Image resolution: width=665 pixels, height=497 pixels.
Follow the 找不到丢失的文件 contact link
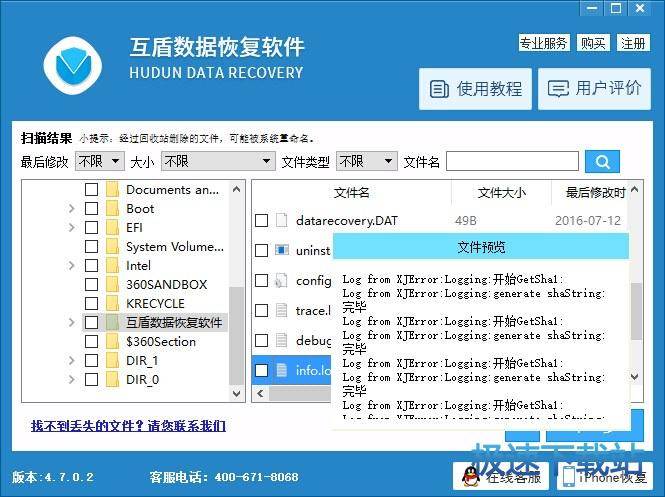tap(128, 425)
